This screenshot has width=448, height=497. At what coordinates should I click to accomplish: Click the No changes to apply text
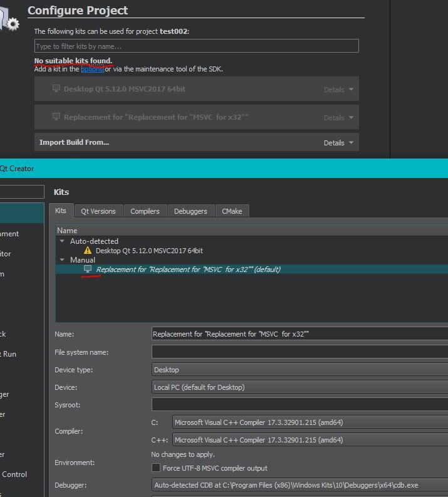tap(183, 454)
